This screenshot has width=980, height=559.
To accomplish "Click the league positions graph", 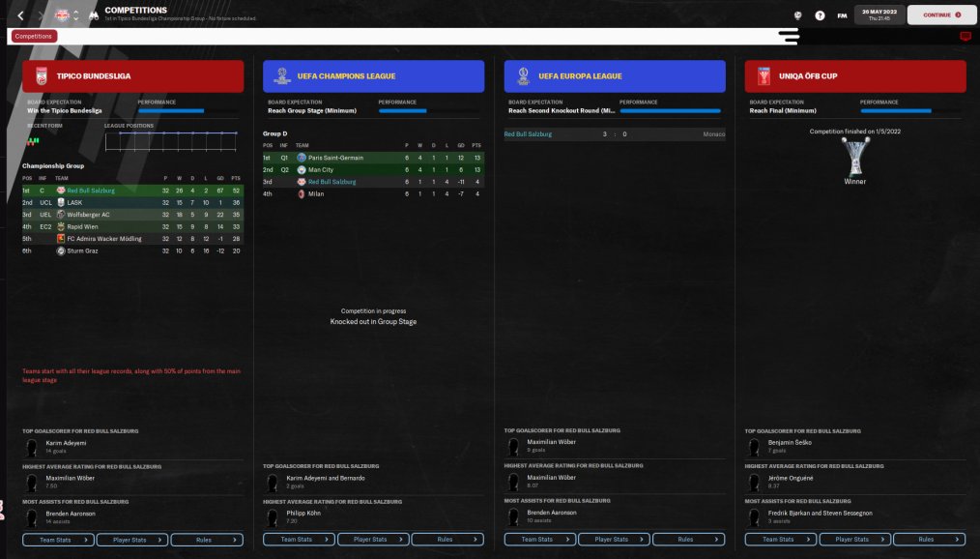I will tap(171, 141).
